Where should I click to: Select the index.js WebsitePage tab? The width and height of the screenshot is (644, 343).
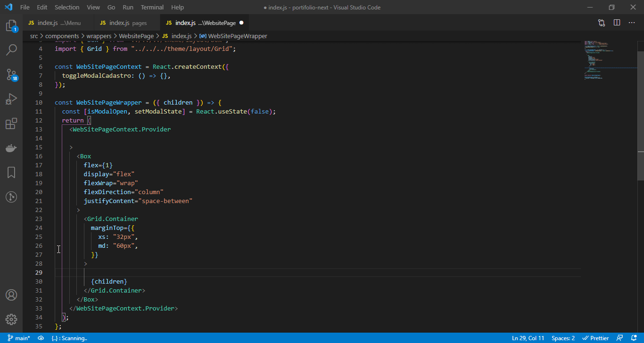(205, 23)
